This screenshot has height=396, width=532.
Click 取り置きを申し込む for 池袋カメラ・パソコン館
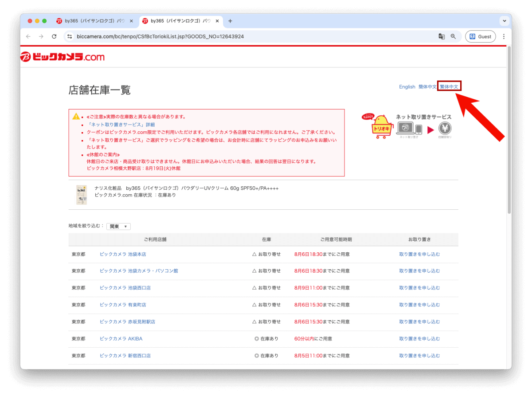pos(419,271)
